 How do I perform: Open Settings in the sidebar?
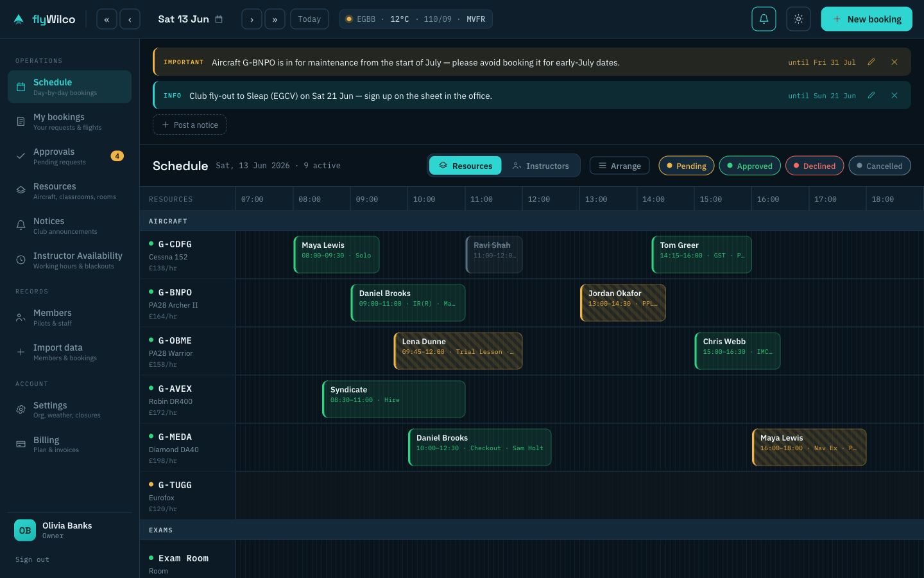pos(69,410)
